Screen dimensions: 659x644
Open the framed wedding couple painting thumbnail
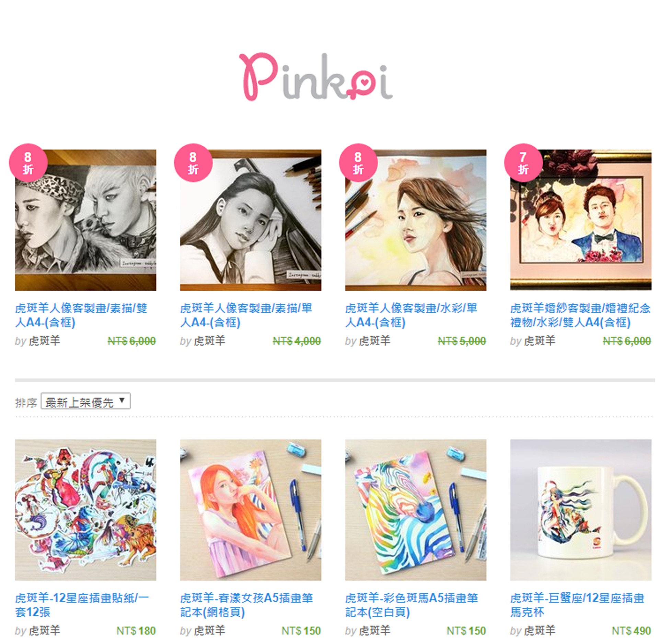point(581,220)
